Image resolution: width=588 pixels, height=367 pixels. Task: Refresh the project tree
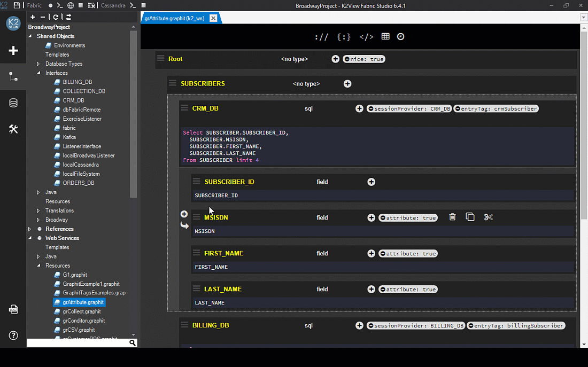pos(56,17)
